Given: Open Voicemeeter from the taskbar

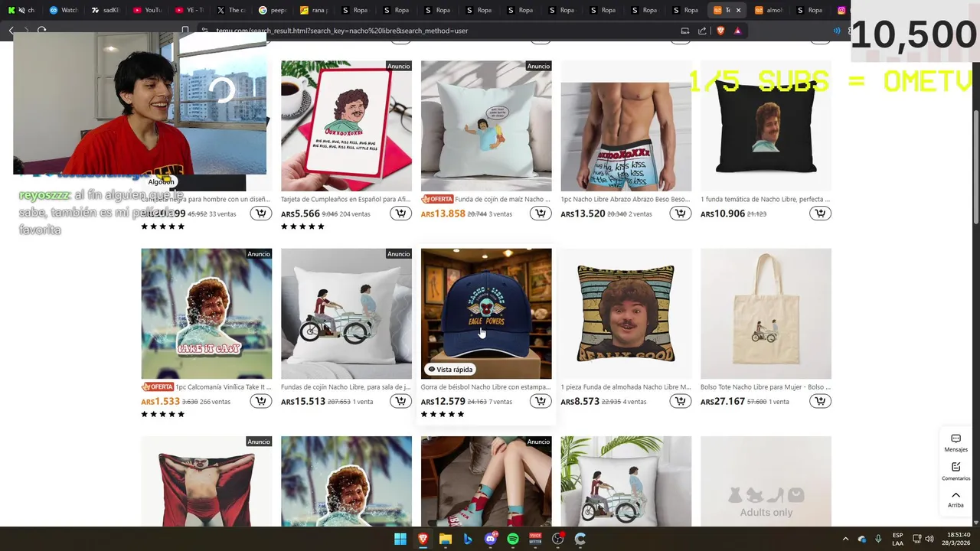Looking at the screenshot, I should 536,539.
